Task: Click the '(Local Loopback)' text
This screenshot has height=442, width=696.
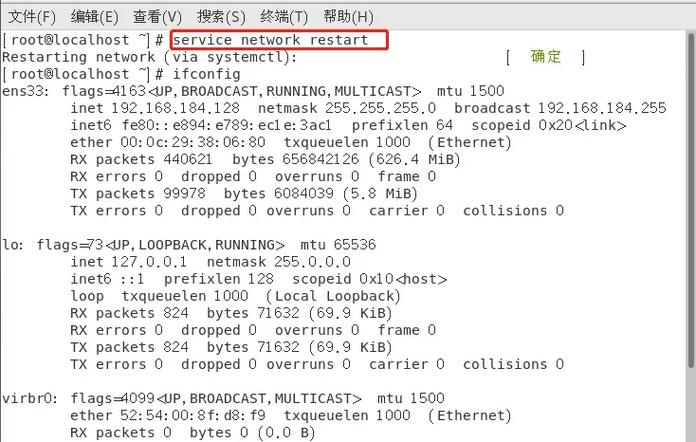Action: tap(333, 296)
